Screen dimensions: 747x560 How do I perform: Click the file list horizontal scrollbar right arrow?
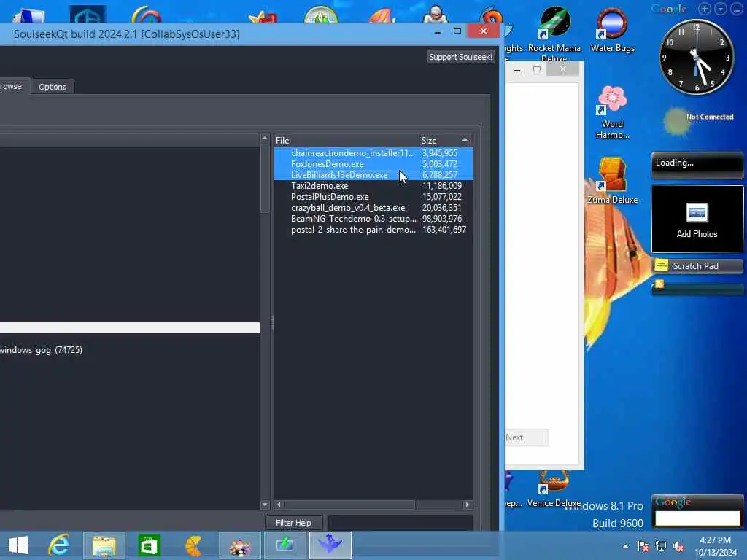468,505
